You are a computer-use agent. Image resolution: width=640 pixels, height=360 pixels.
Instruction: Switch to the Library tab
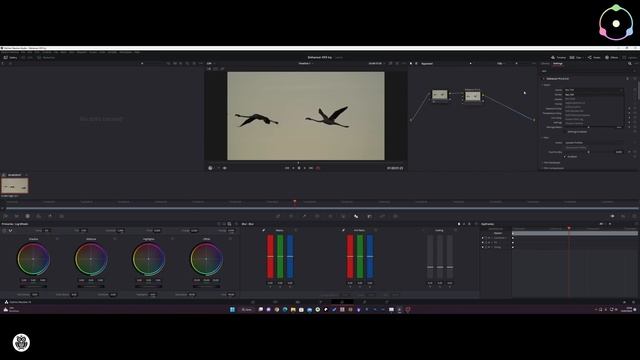pyautogui.click(x=545, y=63)
